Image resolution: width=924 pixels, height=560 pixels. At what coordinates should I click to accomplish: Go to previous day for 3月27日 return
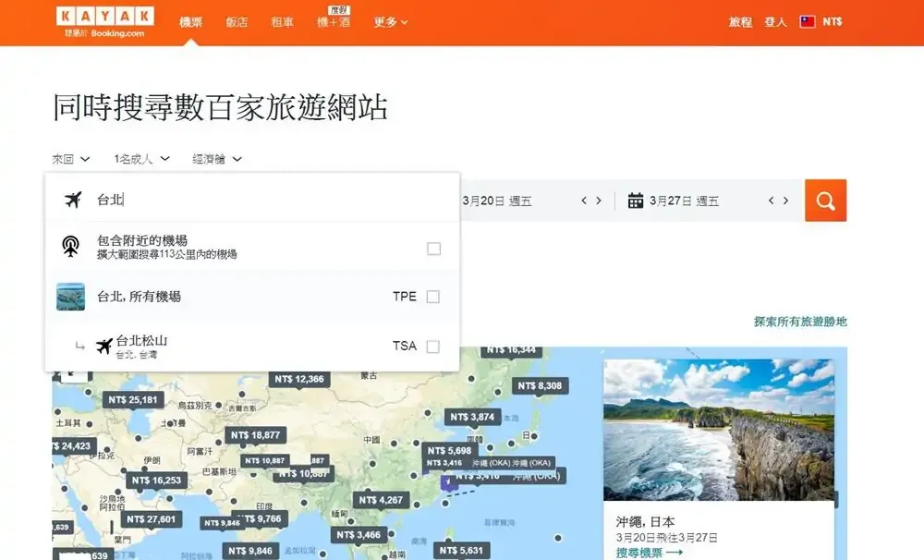tap(770, 201)
